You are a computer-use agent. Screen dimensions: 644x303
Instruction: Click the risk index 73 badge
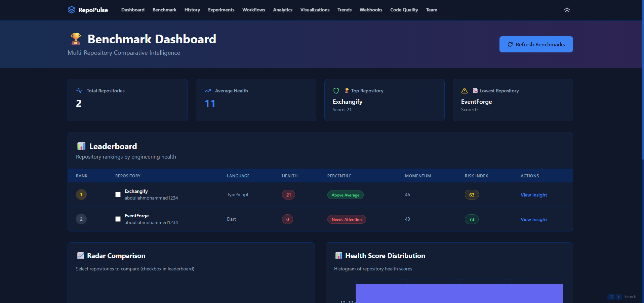(x=472, y=219)
